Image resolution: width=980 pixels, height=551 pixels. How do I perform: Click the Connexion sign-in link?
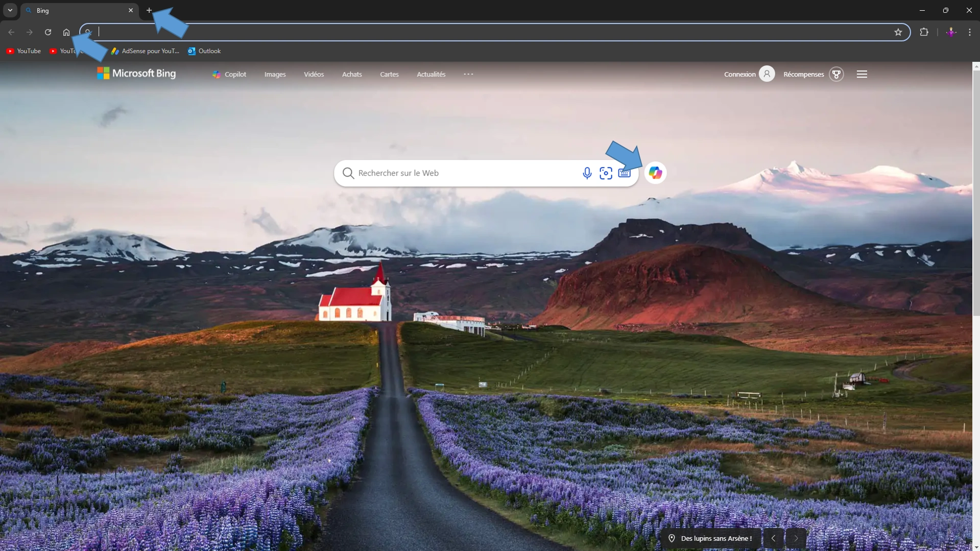(x=739, y=75)
